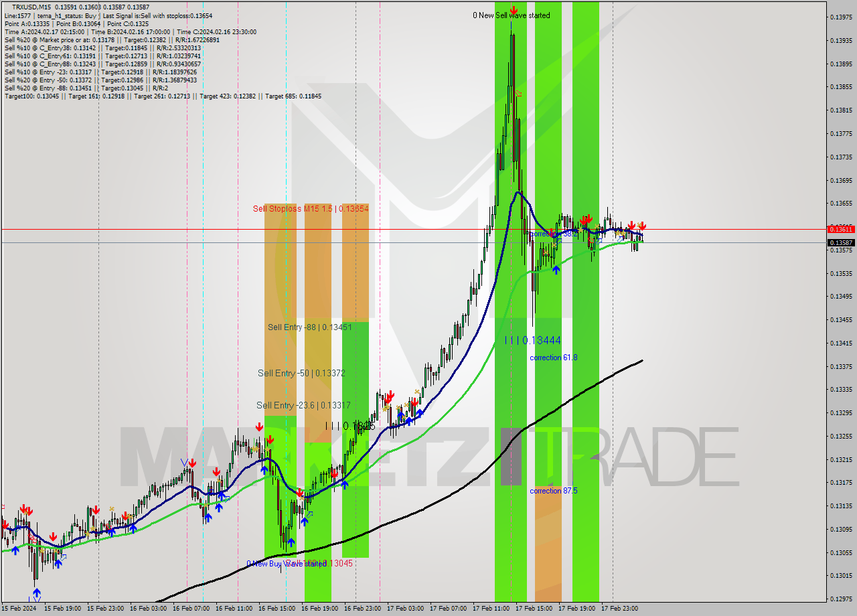
Task: Click the 0.13975 price axis label
Action: (x=841, y=17)
